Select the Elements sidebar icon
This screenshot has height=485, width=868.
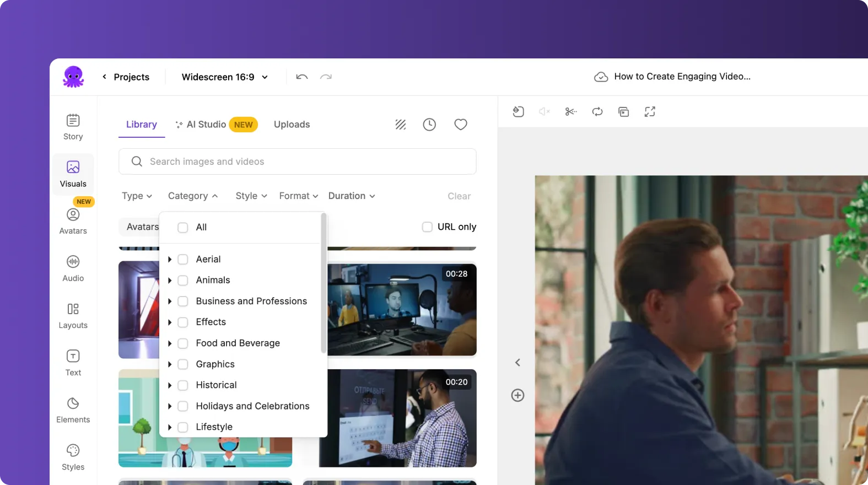tap(73, 410)
